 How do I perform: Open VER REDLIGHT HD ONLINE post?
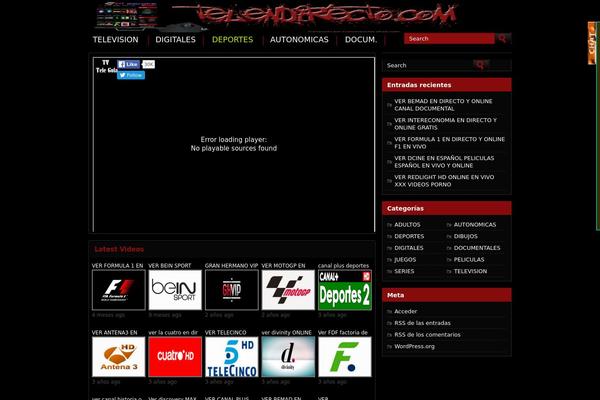tap(444, 181)
